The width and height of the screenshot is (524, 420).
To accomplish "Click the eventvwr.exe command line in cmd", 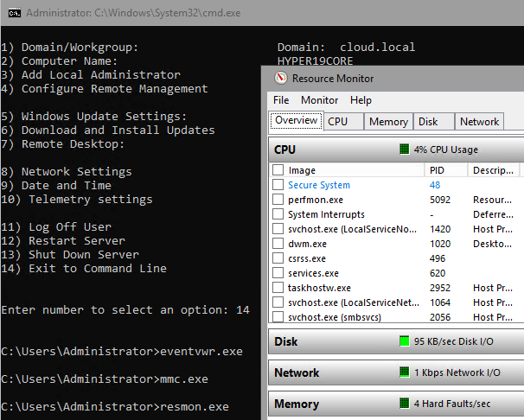I will 122,351.
